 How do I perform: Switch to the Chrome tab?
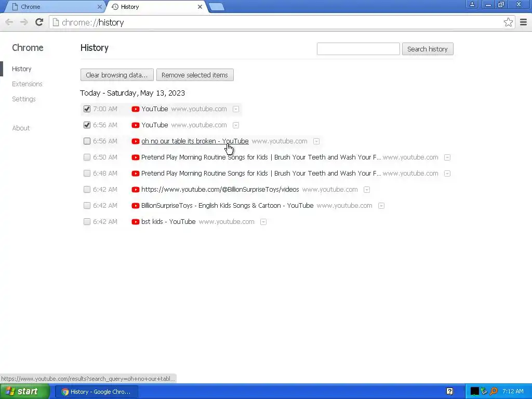click(54, 7)
